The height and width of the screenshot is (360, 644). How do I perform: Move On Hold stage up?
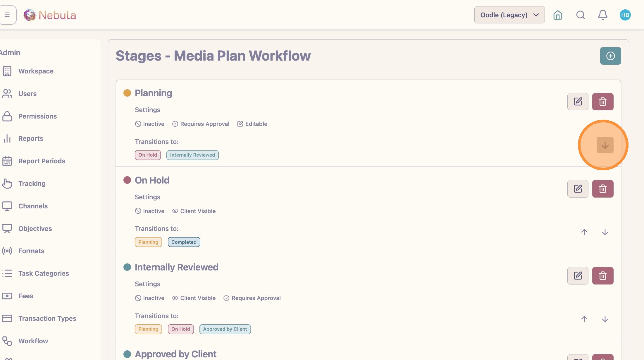[x=584, y=232]
